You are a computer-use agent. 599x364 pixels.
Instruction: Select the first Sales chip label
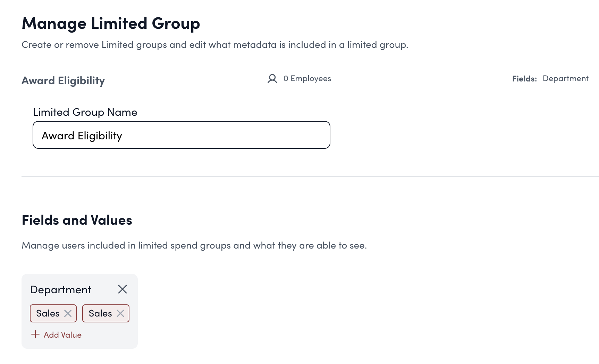48,313
